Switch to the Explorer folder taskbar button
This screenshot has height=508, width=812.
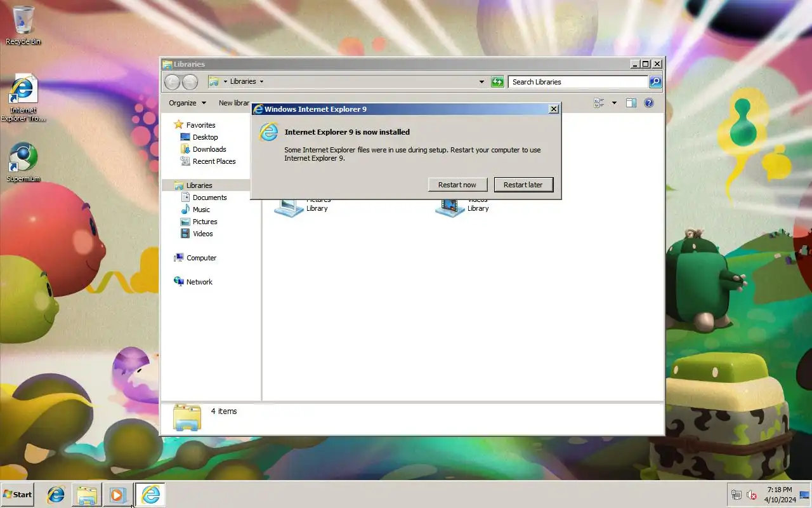point(87,495)
